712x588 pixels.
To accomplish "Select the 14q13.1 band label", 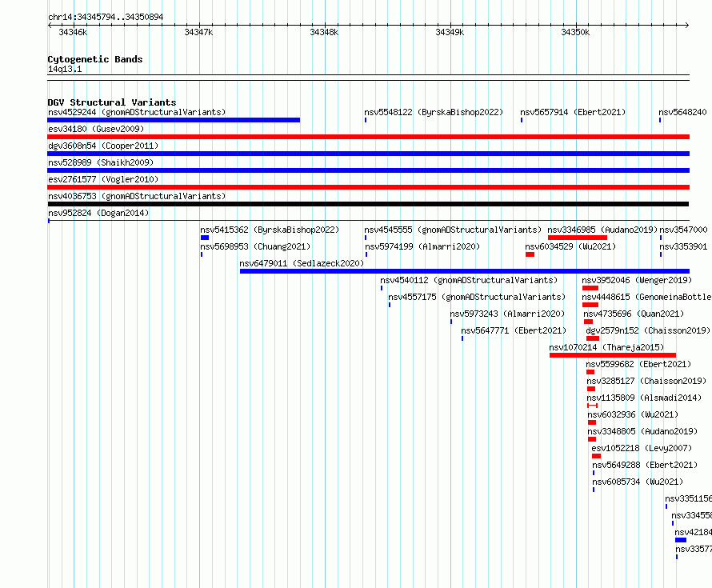I will [x=65, y=69].
